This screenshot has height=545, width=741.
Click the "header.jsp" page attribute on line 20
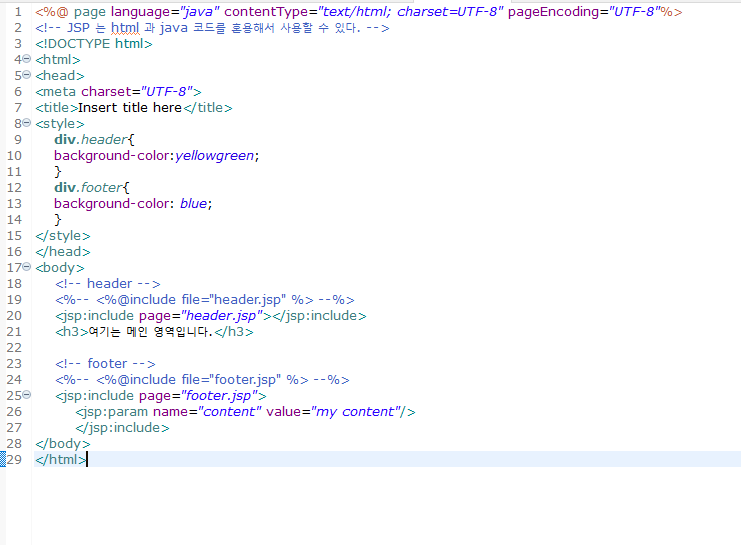coord(222,316)
